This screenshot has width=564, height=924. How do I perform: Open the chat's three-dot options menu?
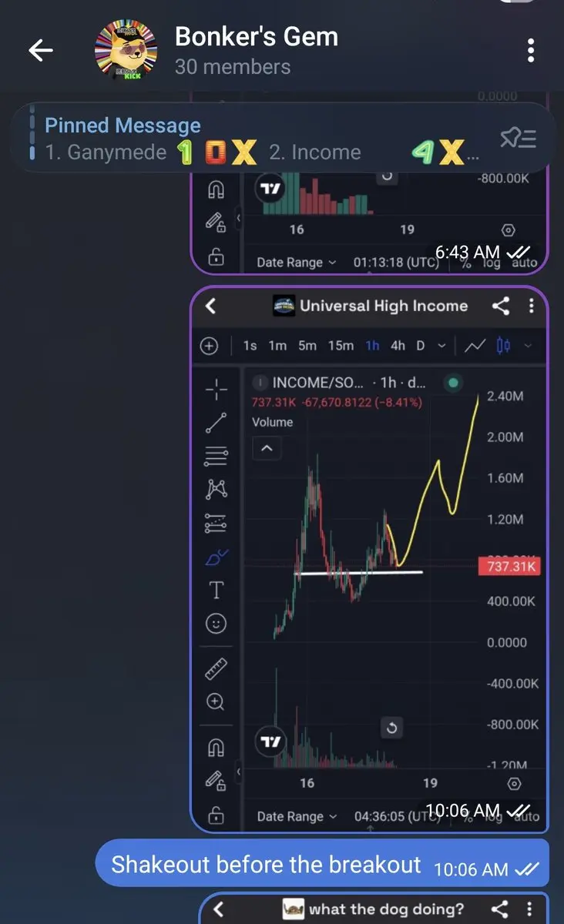click(x=531, y=51)
